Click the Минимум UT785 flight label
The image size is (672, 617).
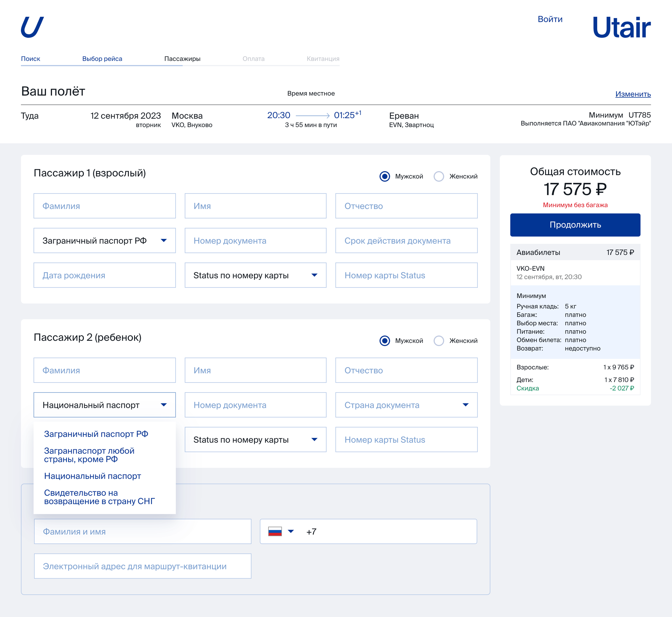coord(620,115)
